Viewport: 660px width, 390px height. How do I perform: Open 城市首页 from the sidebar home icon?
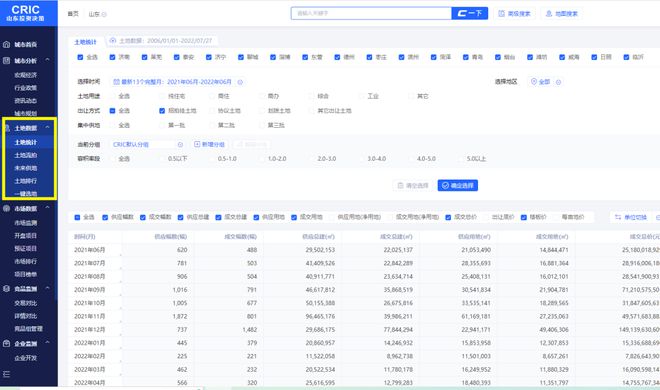point(6,44)
